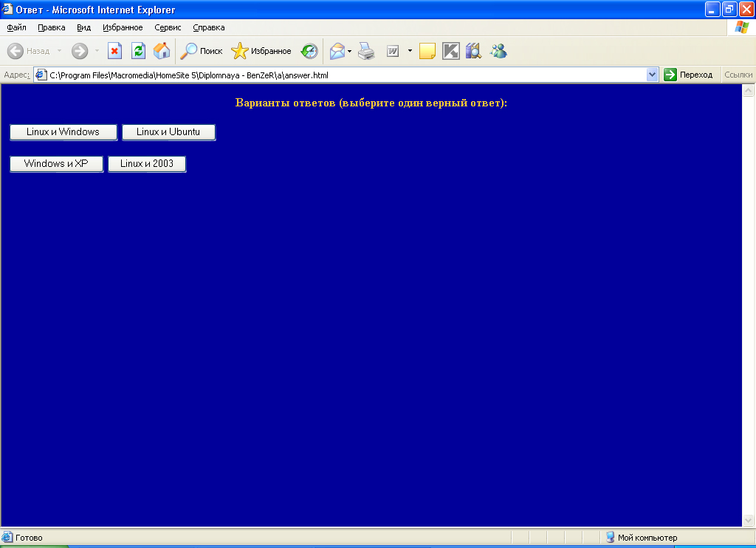
Task: Print the page with printer icon
Action: coord(366,51)
